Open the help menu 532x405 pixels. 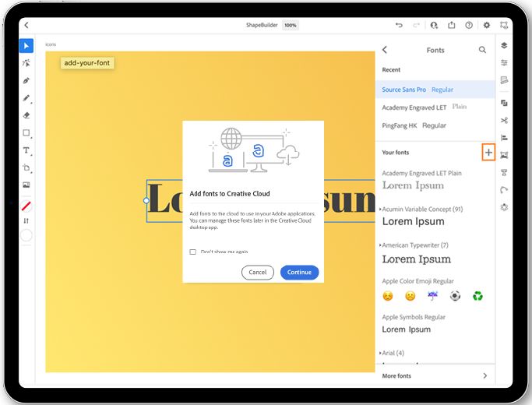tap(469, 25)
